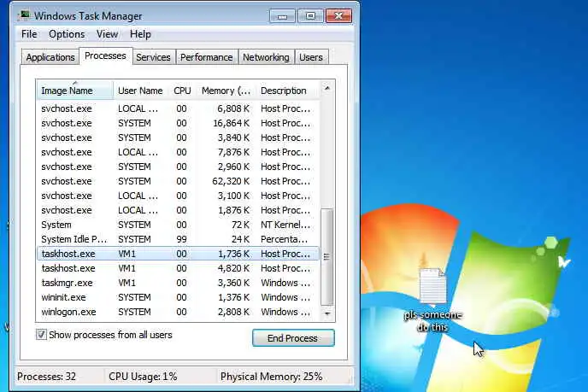
Task: Switch to the Services tab
Action: (x=153, y=57)
